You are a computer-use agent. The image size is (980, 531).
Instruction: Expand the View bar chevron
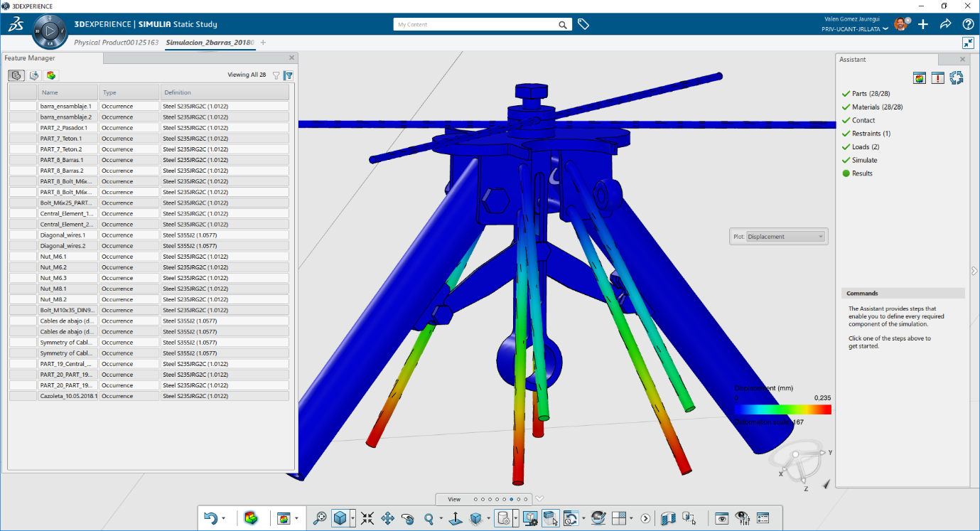[x=539, y=499]
